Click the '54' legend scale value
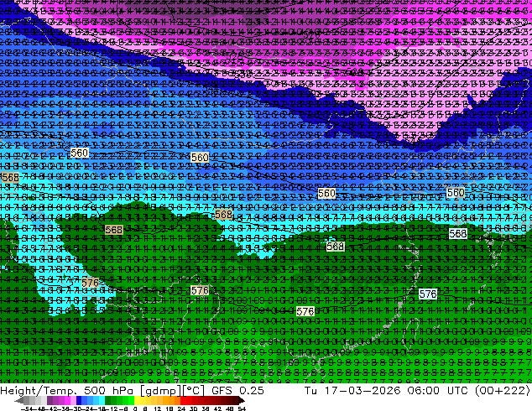532x411 pixels. click(242, 408)
